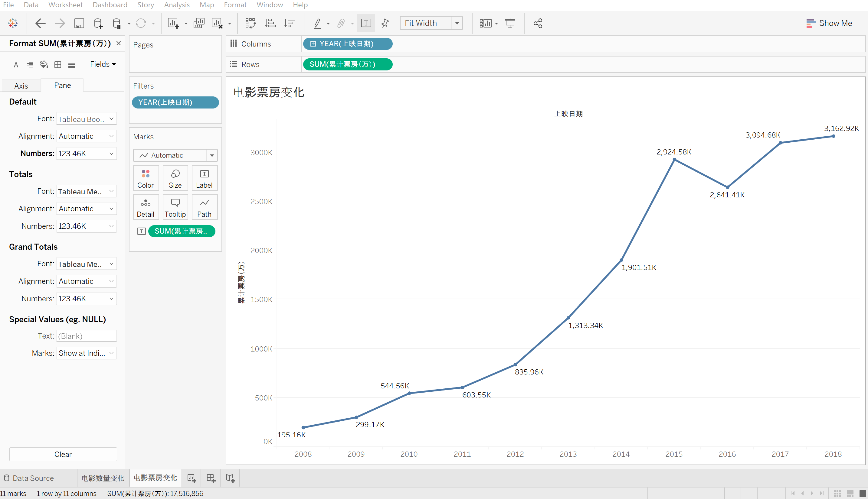Image resolution: width=868 pixels, height=499 pixels.
Task: Open the Presentation Mode icon
Action: coord(510,23)
